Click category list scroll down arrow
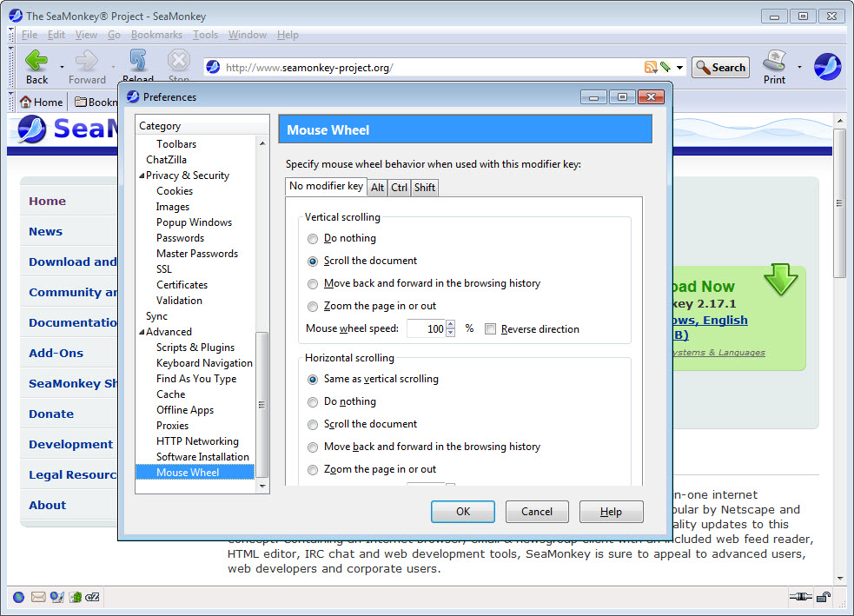Viewport: 854px width, 616px height. (262, 486)
